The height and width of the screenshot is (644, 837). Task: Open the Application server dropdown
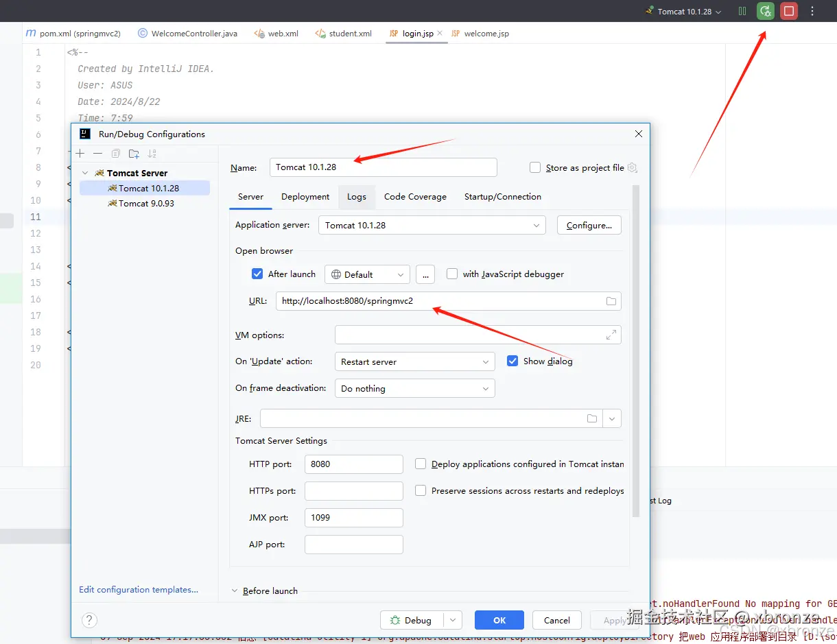[x=432, y=225]
